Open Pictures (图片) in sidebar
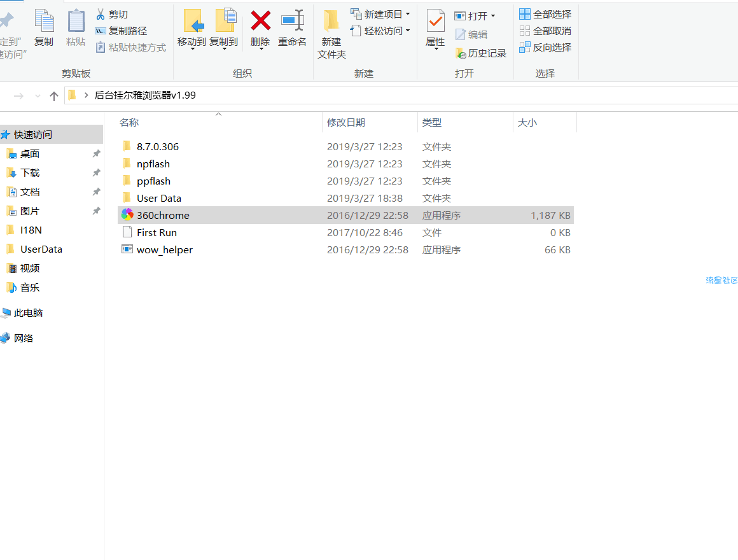 click(30, 211)
